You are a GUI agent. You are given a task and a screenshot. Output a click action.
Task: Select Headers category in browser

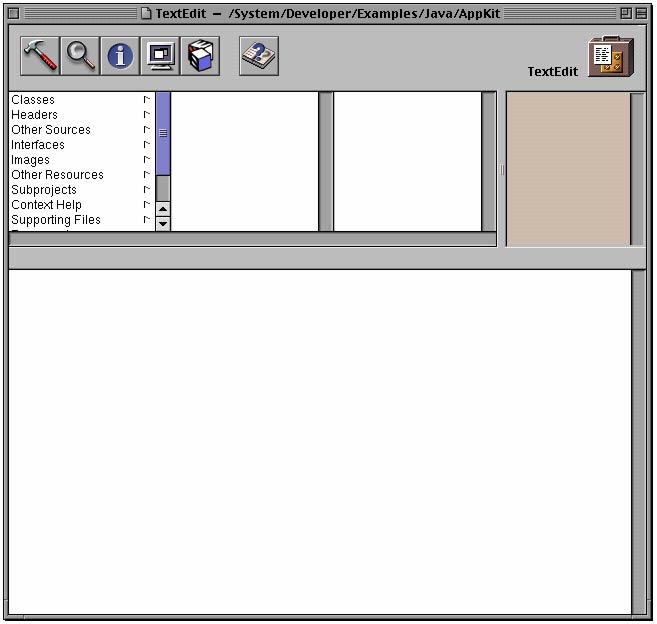tap(34, 115)
